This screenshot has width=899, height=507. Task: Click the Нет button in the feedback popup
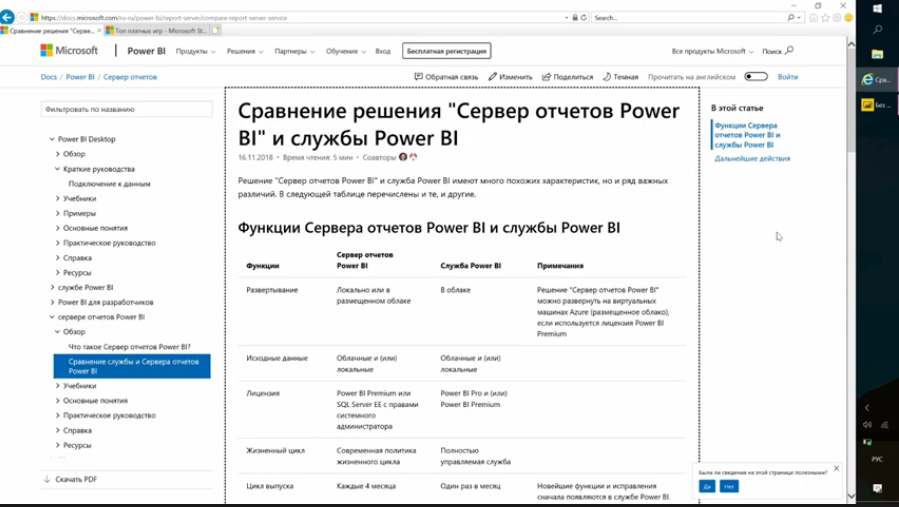[x=729, y=486]
